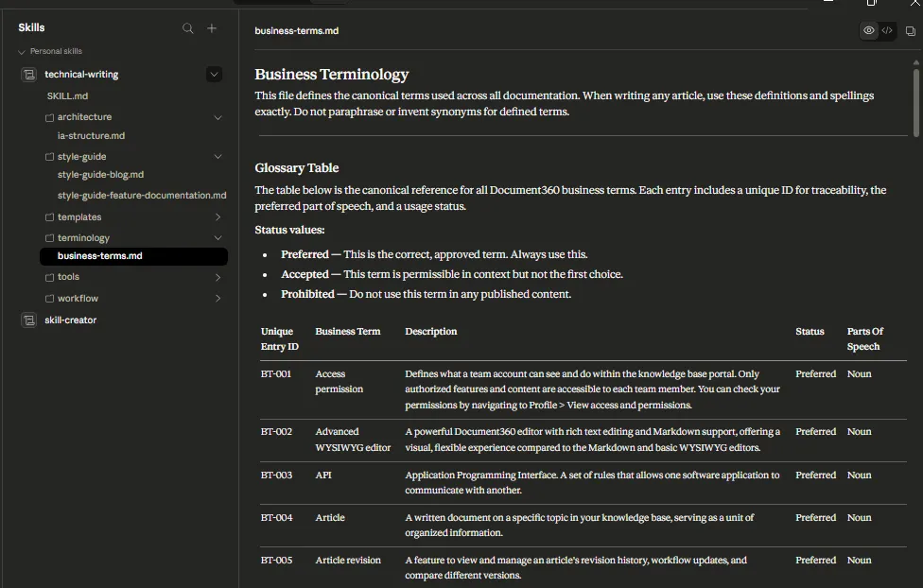Open style-guide-blog.md file
The height and width of the screenshot is (588, 923).
coord(100,175)
